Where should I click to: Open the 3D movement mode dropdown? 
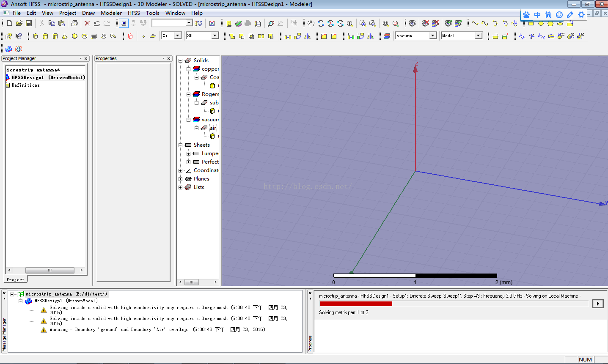pyautogui.click(x=215, y=36)
